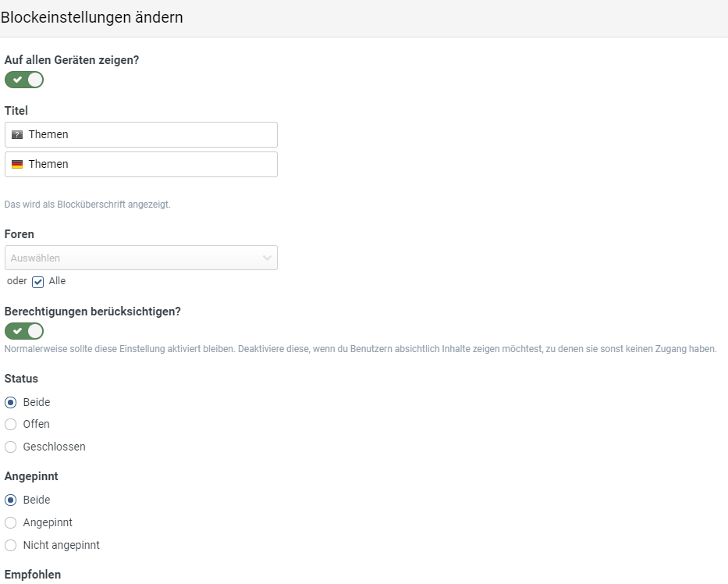Click the 'Foren' field label

click(19, 233)
